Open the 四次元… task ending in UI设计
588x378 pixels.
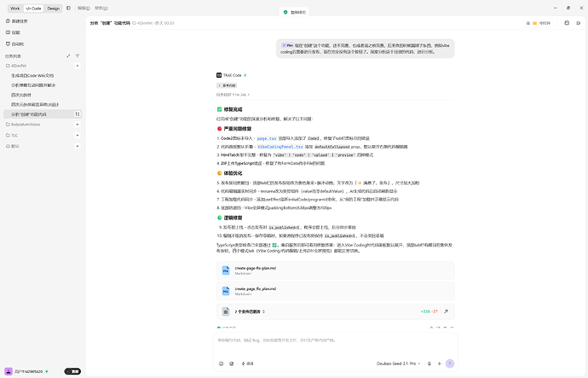tap(35, 104)
